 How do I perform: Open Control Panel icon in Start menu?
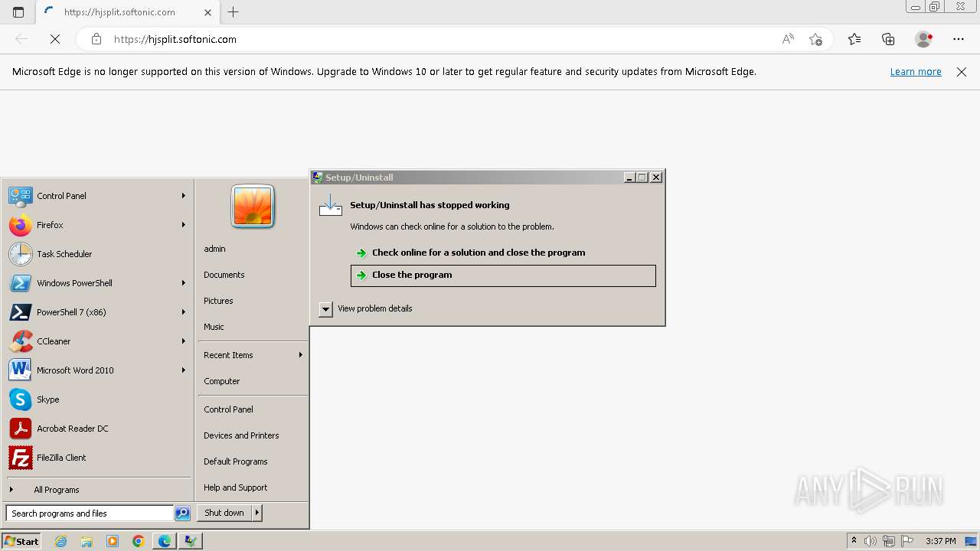point(21,196)
